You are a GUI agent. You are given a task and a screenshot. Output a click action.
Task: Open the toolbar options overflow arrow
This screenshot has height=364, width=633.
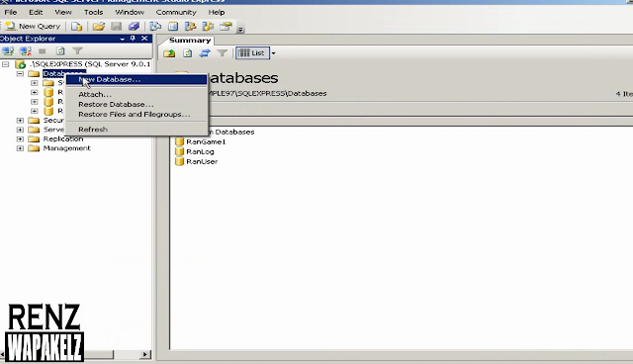click(240, 29)
